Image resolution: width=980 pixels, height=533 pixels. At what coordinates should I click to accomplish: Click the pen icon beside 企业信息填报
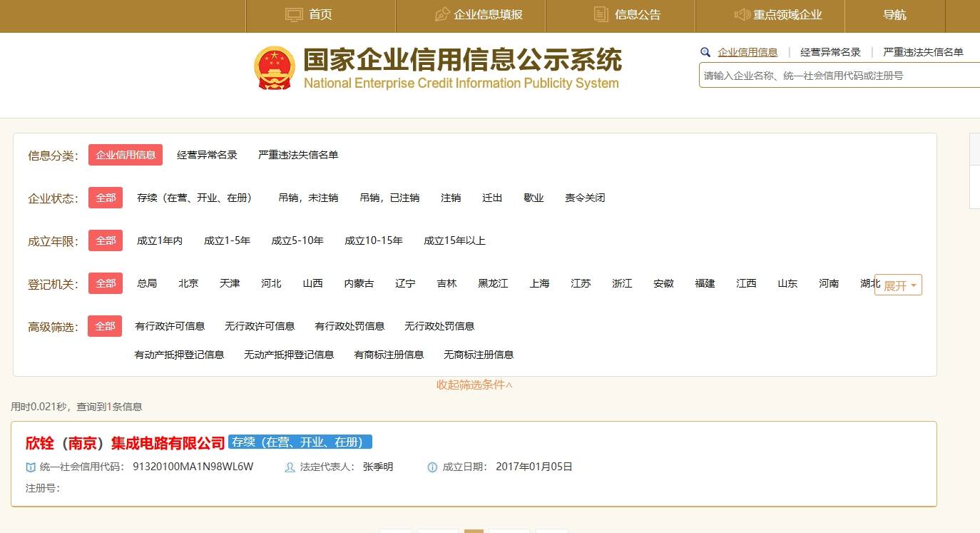pos(441,14)
